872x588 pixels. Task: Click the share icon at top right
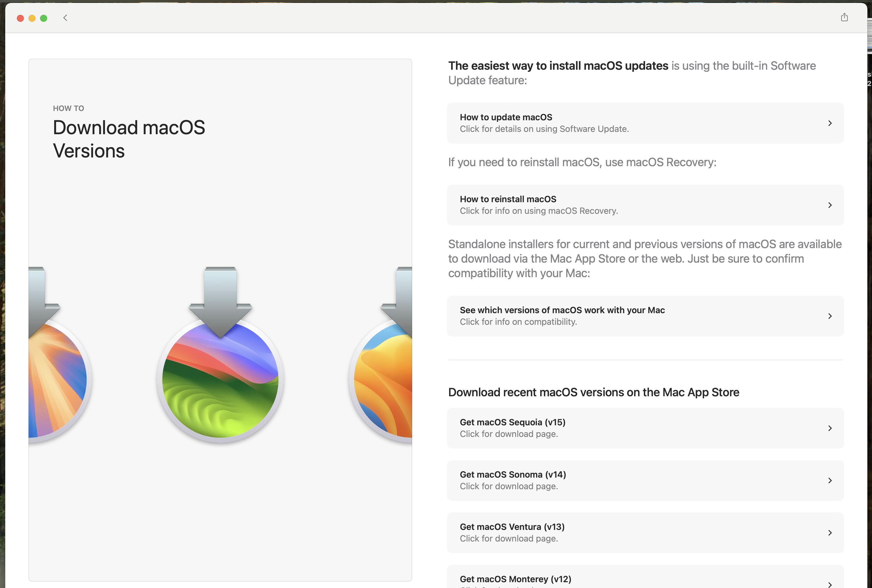(x=844, y=17)
